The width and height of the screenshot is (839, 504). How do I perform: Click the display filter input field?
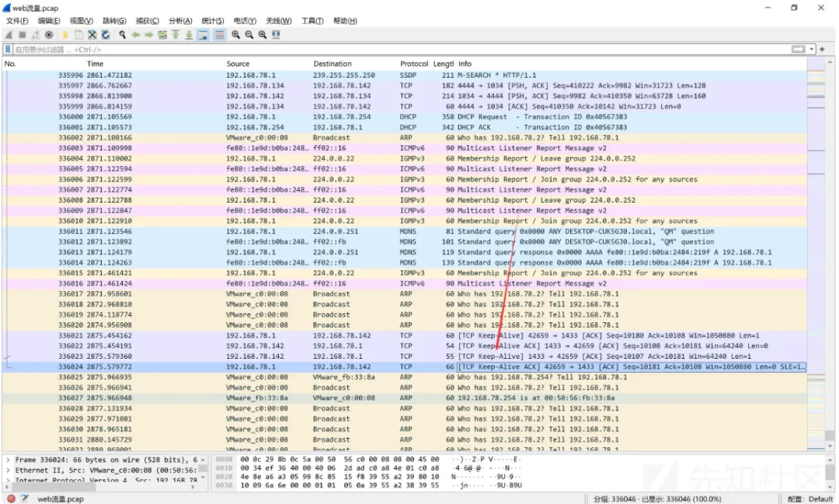click(388, 49)
